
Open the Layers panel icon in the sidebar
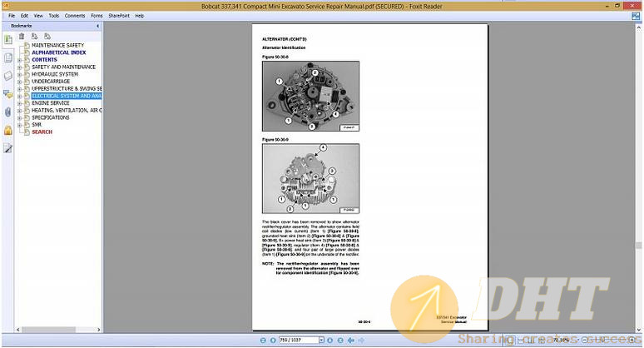pyautogui.click(x=7, y=76)
